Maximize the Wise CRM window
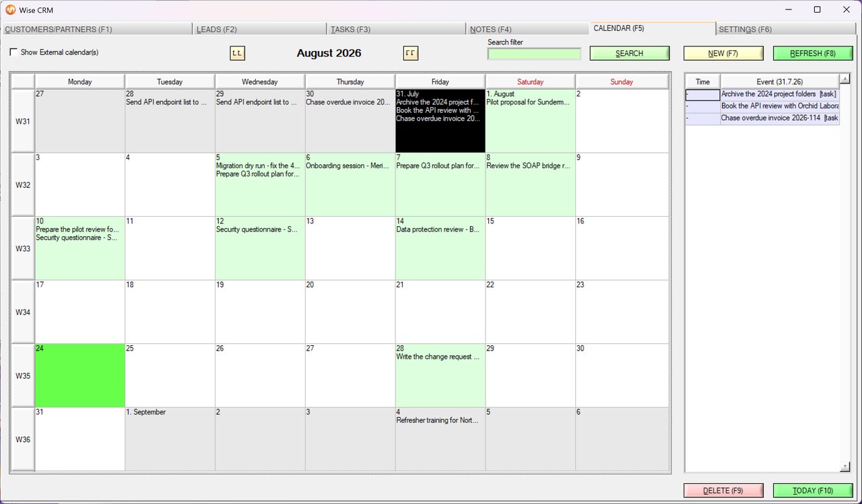 click(817, 9)
